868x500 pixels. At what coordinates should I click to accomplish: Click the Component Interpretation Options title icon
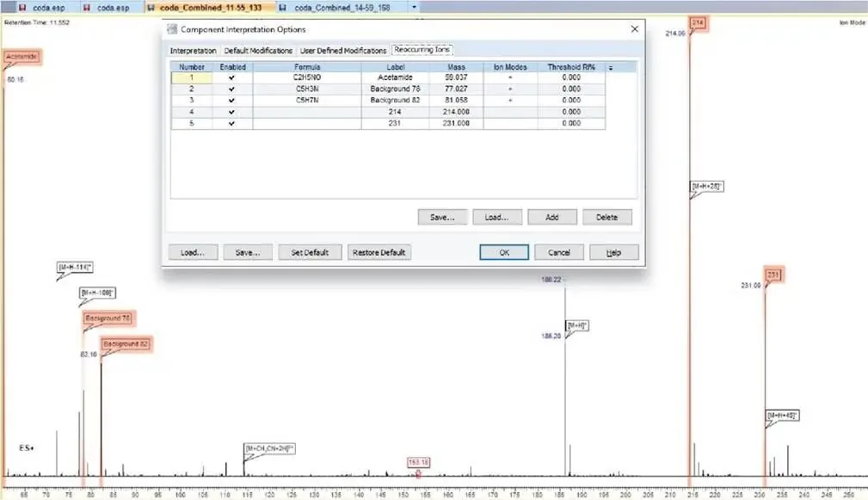tap(172, 29)
